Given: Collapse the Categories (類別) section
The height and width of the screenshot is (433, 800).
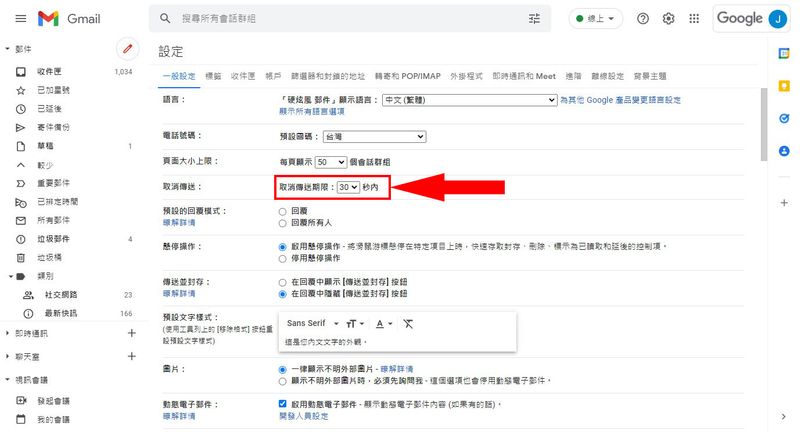Looking at the screenshot, I should pos(10,276).
